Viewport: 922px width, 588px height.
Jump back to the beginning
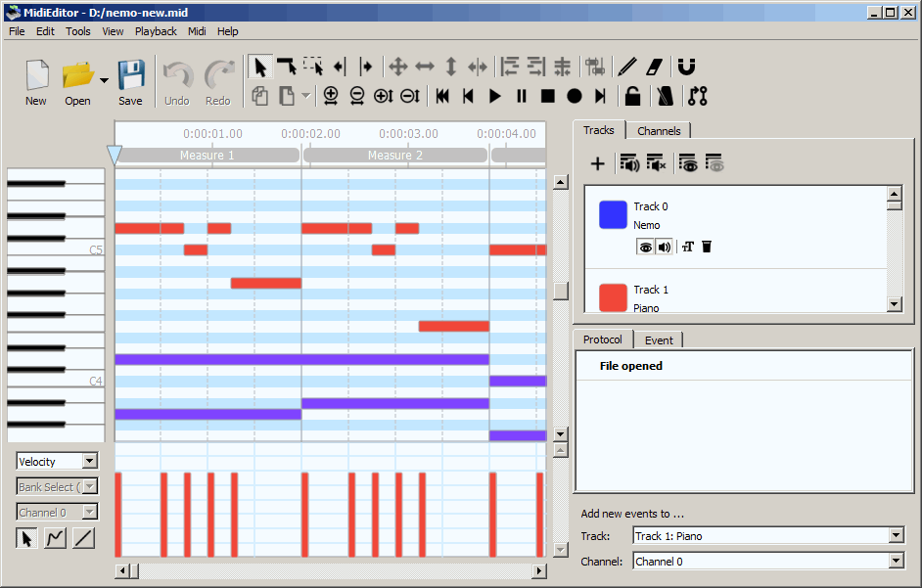(442, 96)
